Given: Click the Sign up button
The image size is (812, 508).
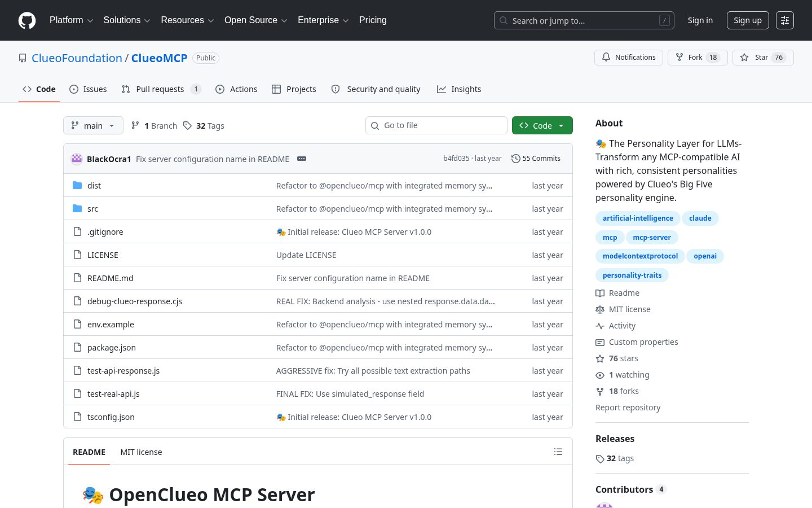Looking at the screenshot, I should pos(748,20).
